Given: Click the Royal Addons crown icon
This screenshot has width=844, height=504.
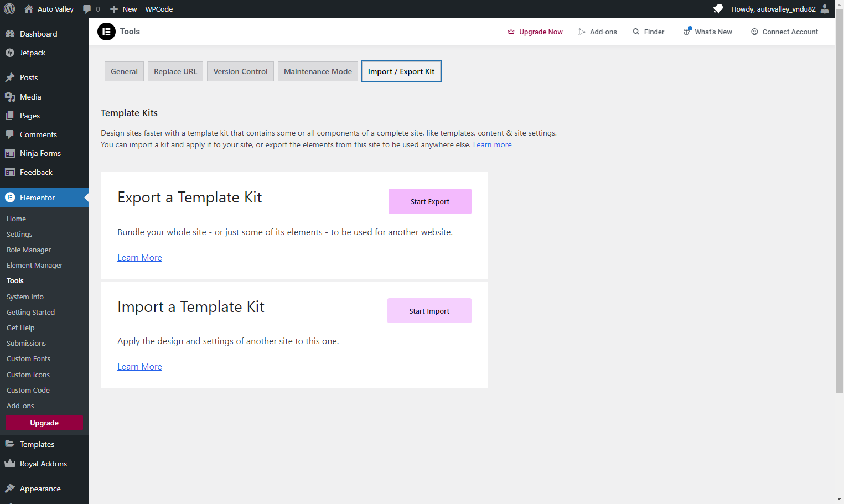Looking at the screenshot, I should point(10,464).
